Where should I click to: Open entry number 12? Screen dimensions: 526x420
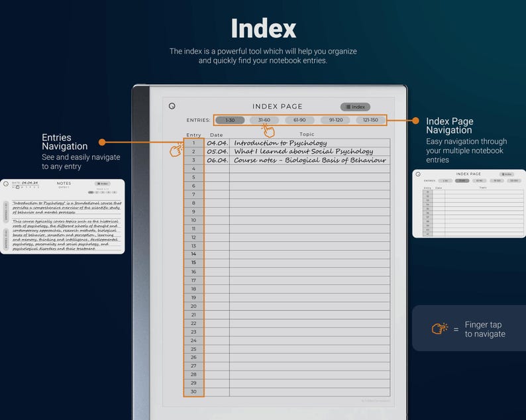click(193, 238)
